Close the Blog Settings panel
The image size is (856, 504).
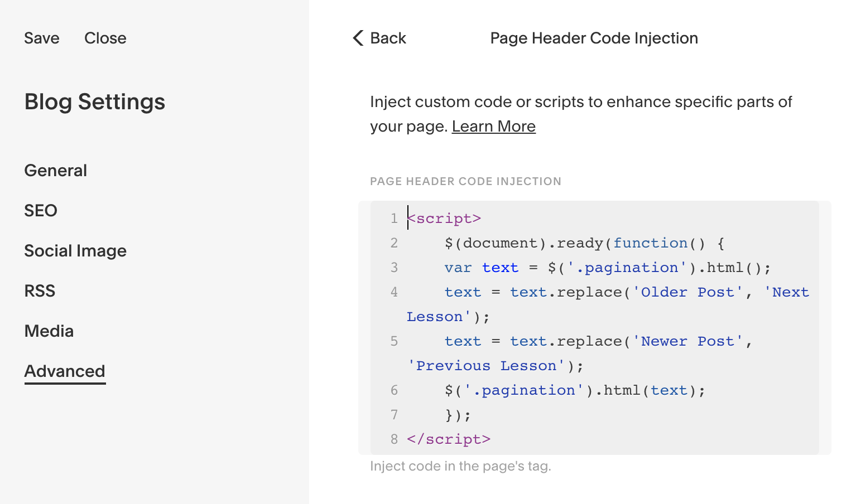[x=105, y=38]
